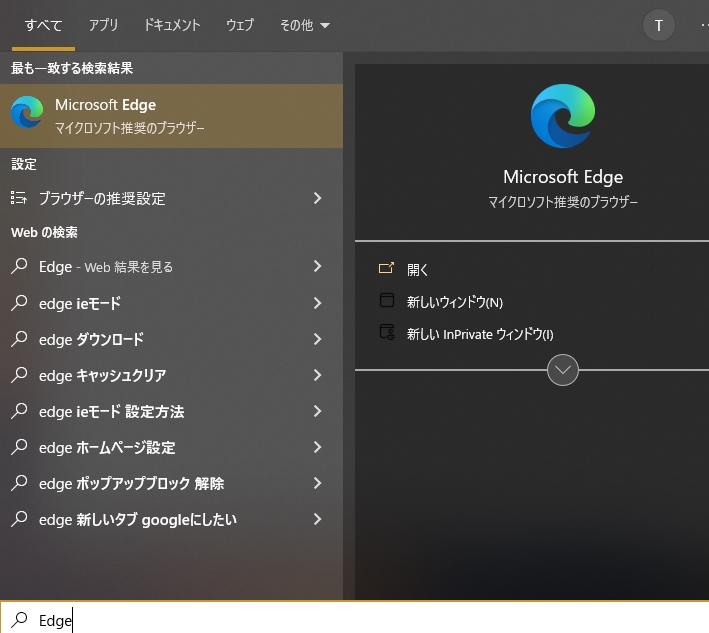Click the magnifier icon in the search box
The image size is (709, 633).
19,619
